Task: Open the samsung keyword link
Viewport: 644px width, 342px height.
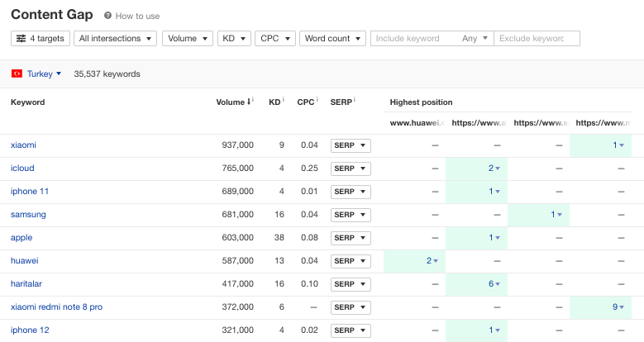Action: [28, 214]
